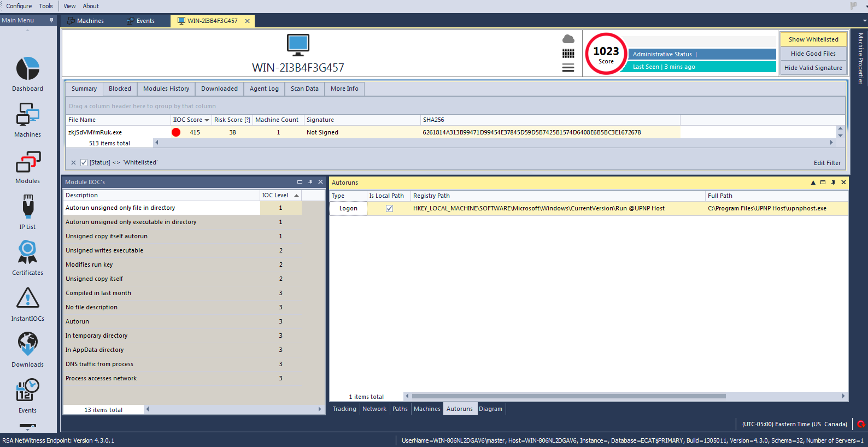Switch to the Modules History tab
The image size is (868, 447).
click(166, 89)
